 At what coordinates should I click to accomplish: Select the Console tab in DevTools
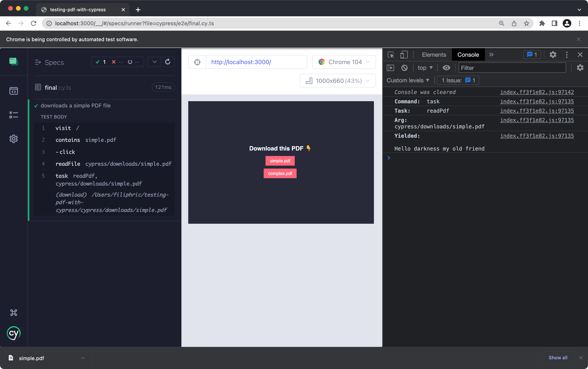coord(468,54)
